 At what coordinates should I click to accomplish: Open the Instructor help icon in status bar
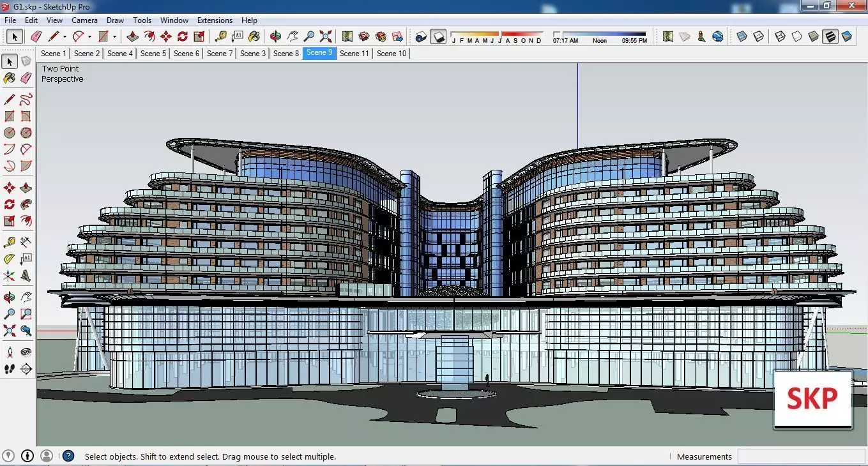68,456
